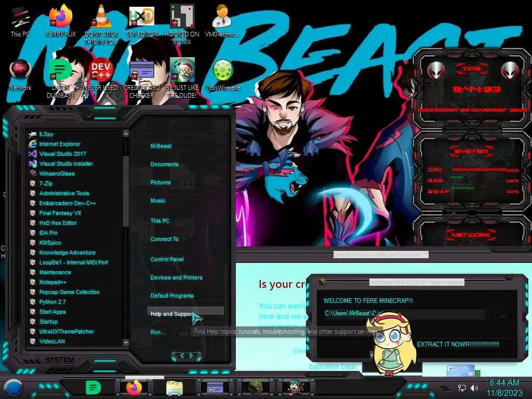532x399 pixels.
Task: Open the Dev-C++ NEVER USED shortcut
Action: 101,75
